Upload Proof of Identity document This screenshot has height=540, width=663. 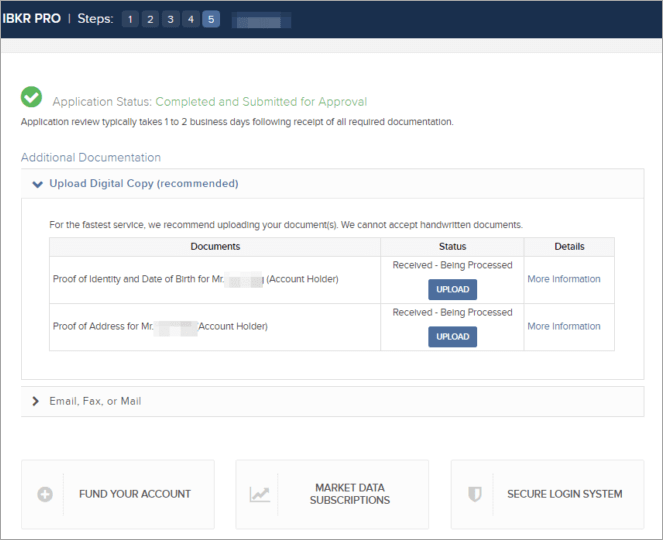pos(452,290)
